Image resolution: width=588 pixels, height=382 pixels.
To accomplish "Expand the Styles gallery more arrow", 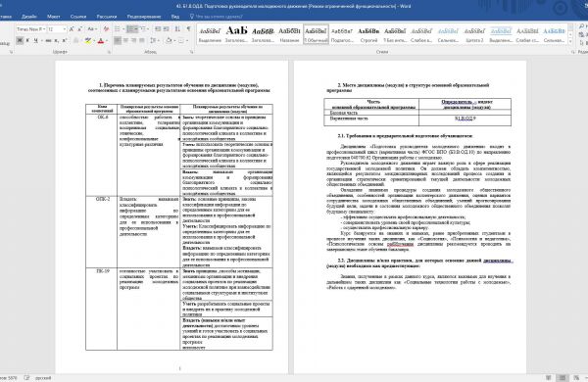I will point(570,40).
